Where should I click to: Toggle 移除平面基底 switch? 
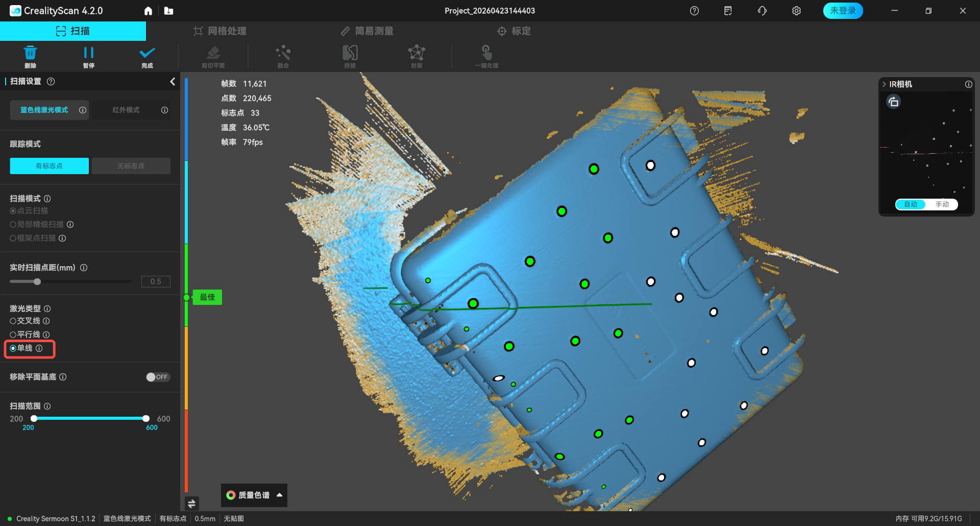[157, 377]
